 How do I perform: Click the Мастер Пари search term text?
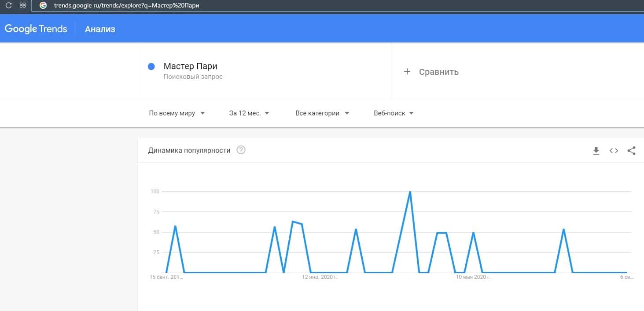(x=190, y=67)
